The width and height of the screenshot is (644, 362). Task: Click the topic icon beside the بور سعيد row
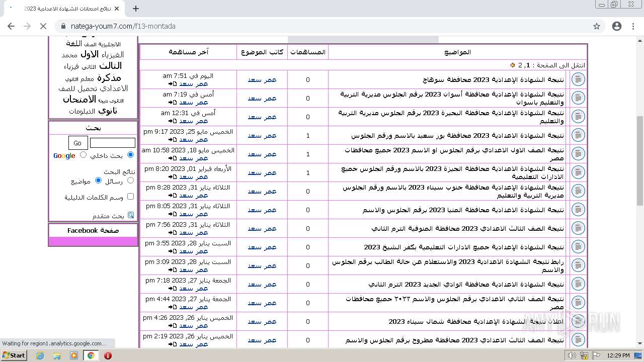click(578, 135)
